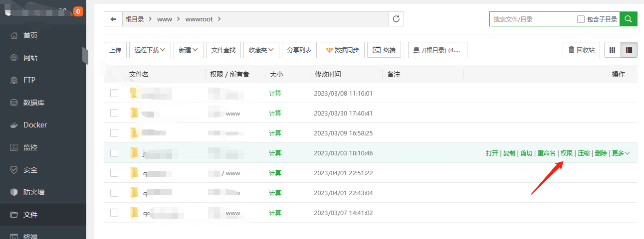The width and height of the screenshot is (644, 239).
Task: Check the row dated 2023/04/01 22:43:04
Action: pos(114,193)
